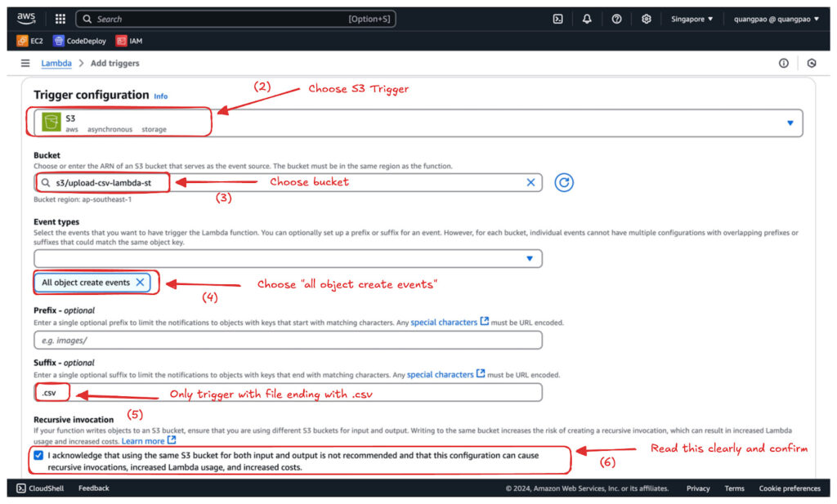Open the Terms footer link
837x504 pixels.
(x=734, y=488)
